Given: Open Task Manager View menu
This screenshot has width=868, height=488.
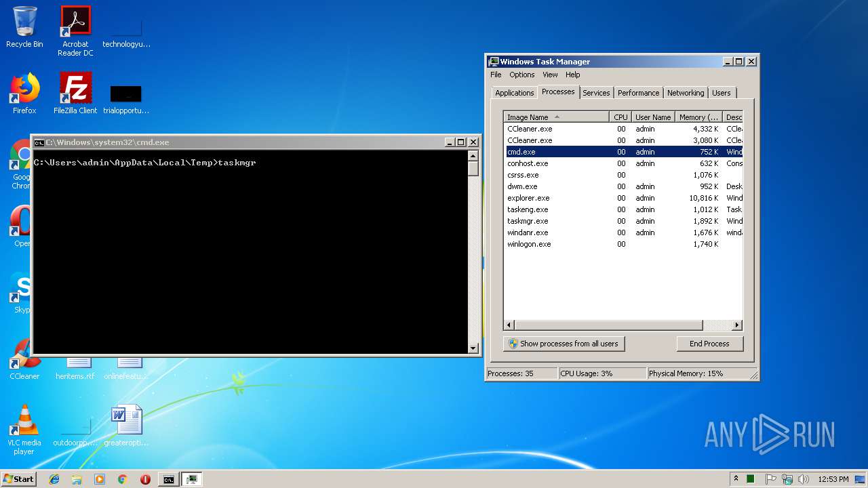Looking at the screenshot, I should (550, 75).
